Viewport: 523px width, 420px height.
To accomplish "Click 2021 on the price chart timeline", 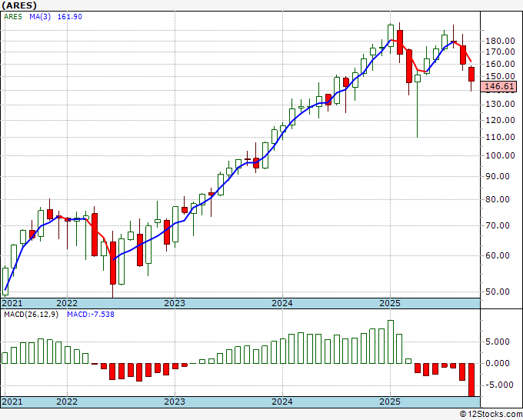I will pos(12,303).
